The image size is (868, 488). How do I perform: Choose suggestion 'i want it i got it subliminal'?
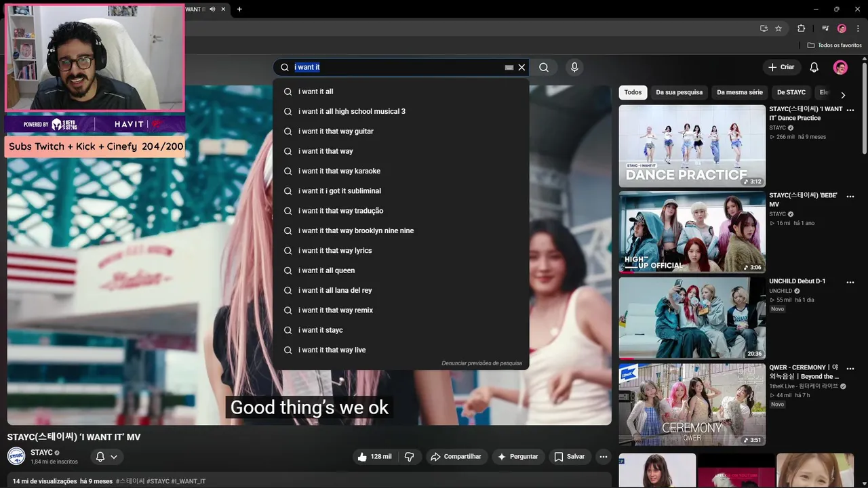coord(401,191)
